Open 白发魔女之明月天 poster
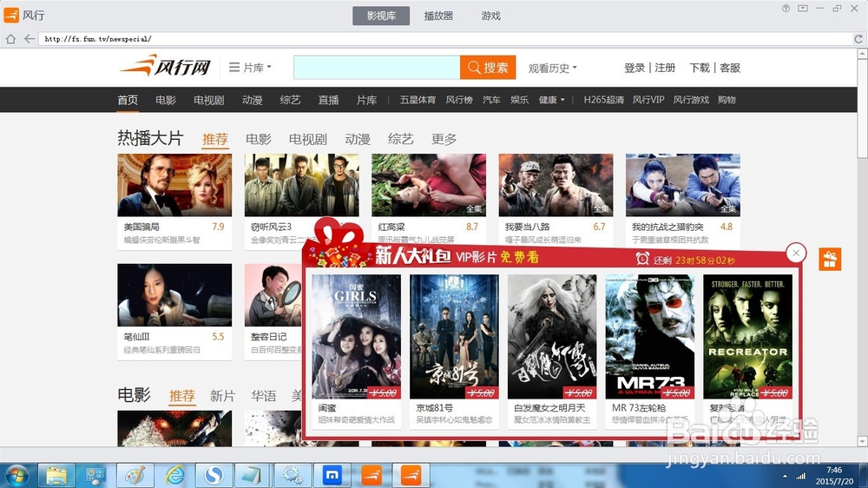The image size is (868, 488). pyautogui.click(x=552, y=337)
